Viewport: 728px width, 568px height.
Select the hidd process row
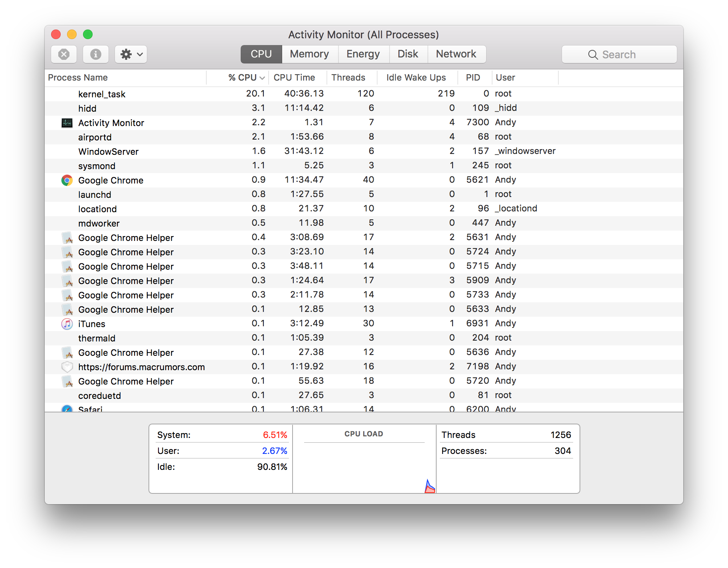pyautogui.click(x=364, y=108)
